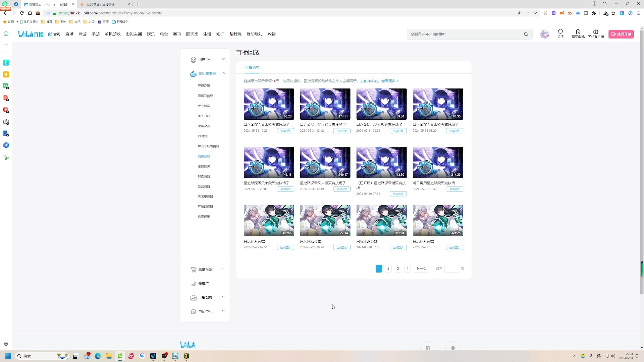This screenshot has height=362, width=644.
Task: Click the pink 我要开播 button
Action: pos(621,34)
